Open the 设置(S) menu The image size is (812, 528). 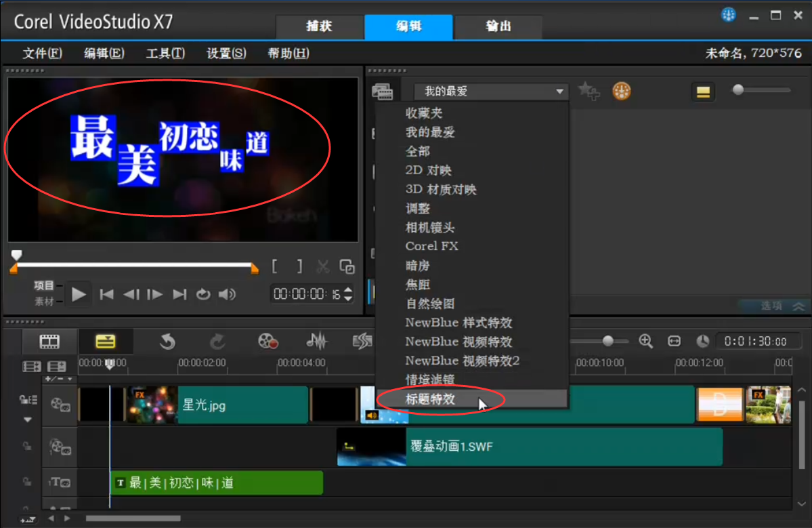[x=226, y=54]
